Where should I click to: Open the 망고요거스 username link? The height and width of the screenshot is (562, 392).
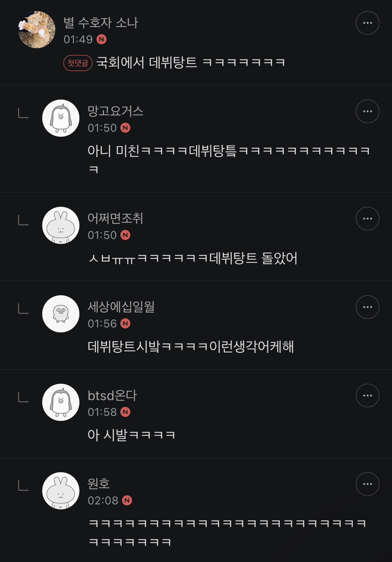coord(115,111)
